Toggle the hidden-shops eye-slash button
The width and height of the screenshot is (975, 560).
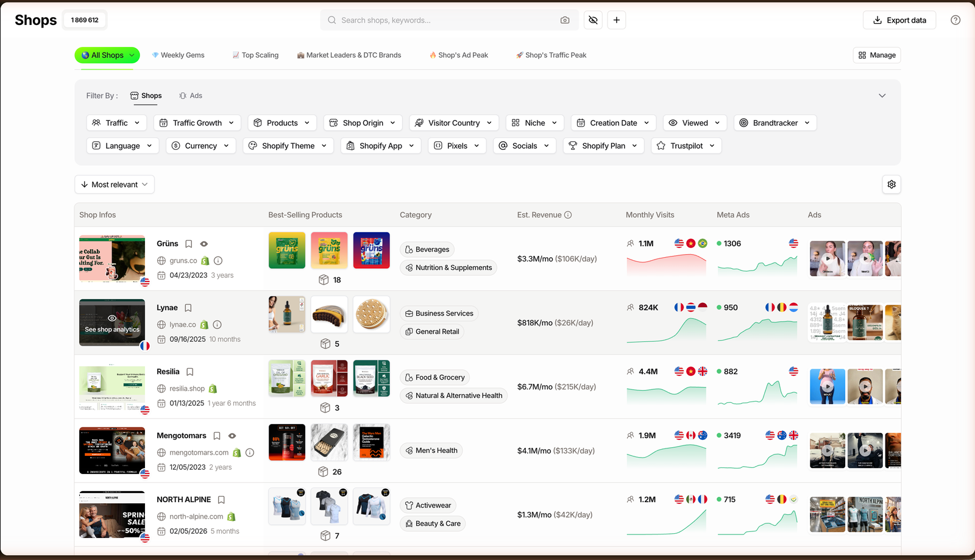593,20
